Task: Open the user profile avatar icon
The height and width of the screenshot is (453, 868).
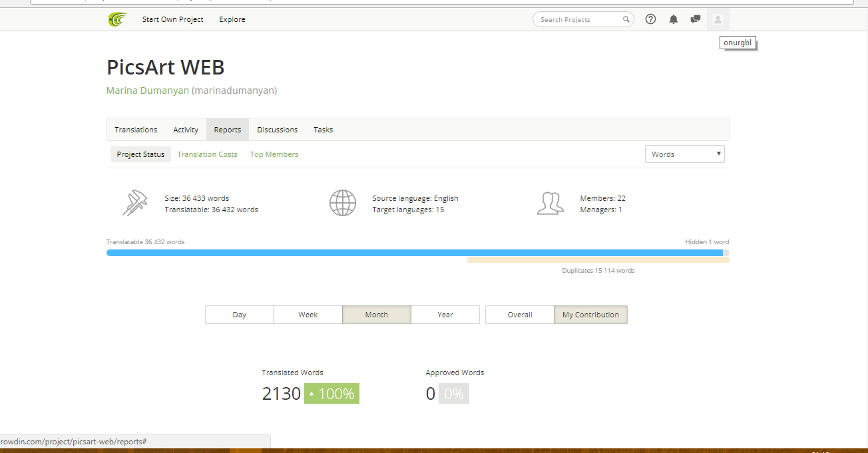Action: (x=718, y=19)
